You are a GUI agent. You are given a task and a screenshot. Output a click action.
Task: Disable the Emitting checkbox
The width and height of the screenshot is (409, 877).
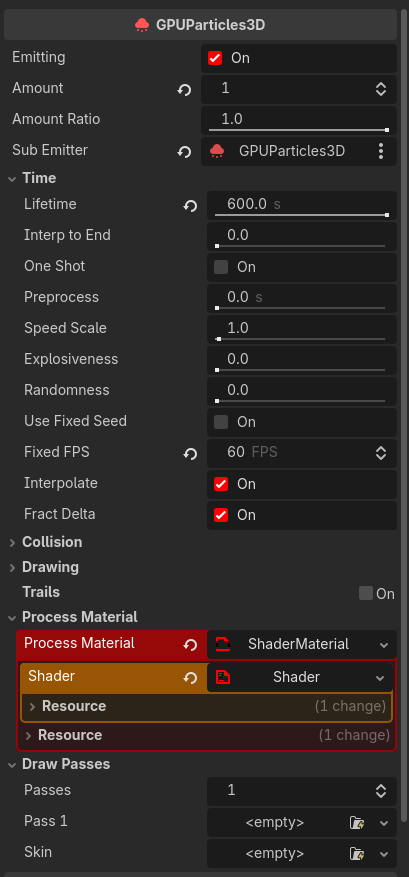[x=215, y=58]
